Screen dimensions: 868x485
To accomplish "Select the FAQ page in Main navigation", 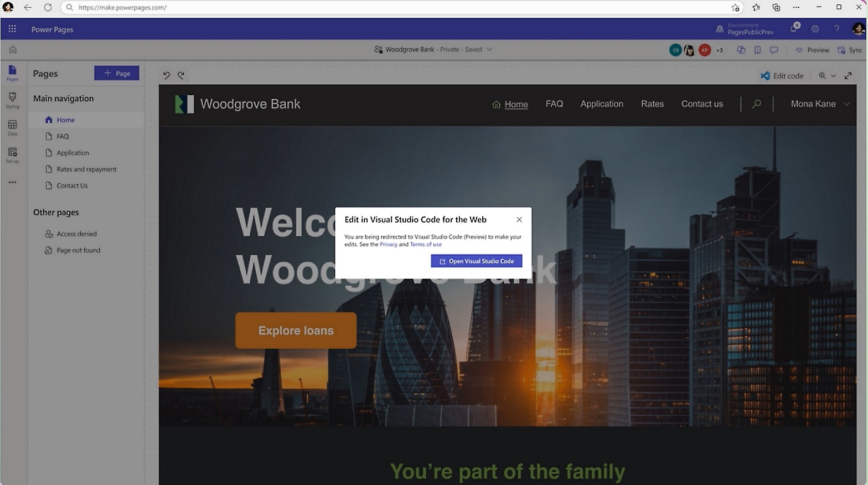I will [63, 136].
